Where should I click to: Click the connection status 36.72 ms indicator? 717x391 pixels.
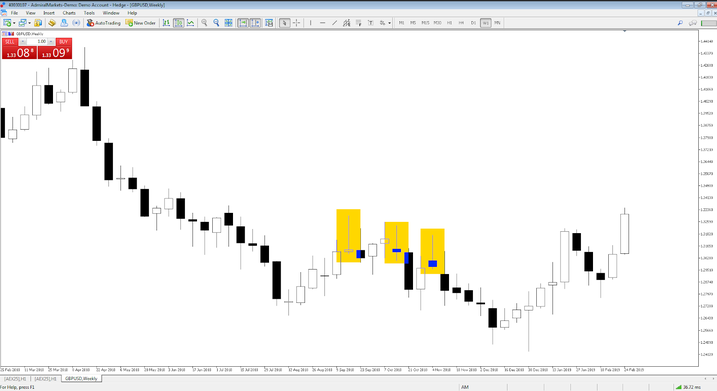tap(688, 387)
